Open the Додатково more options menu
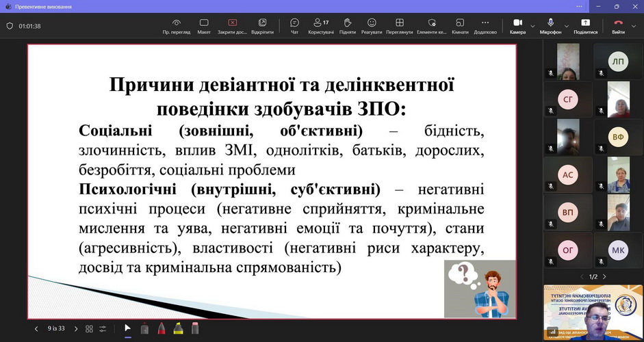Image resolution: width=644 pixels, height=342 pixels. [x=485, y=26]
